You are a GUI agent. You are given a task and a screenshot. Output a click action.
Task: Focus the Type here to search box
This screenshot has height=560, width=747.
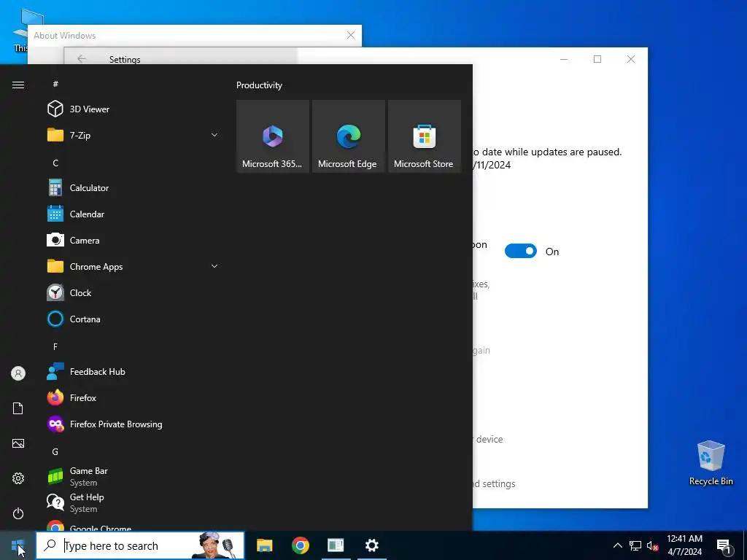pyautogui.click(x=140, y=545)
